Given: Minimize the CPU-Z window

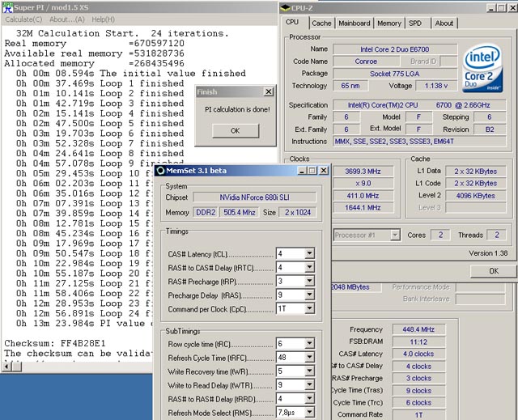Looking at the screenshot, I should click(491, 8).
